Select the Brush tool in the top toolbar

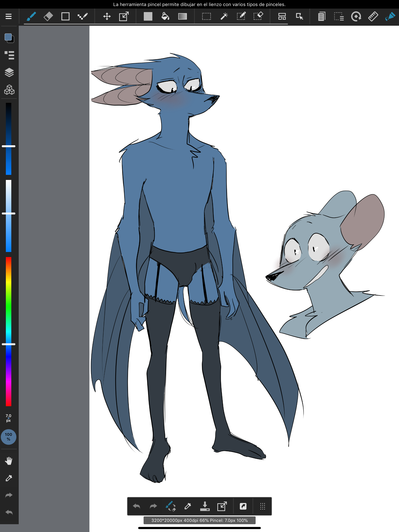click(x=31, y=16)
